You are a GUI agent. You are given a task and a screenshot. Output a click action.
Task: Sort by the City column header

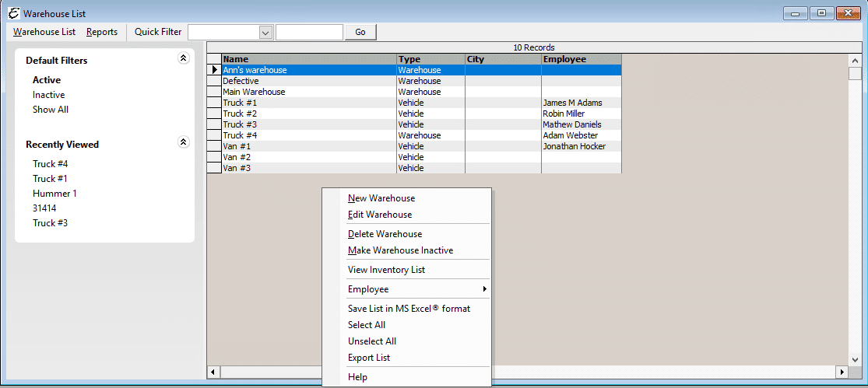(503, 59)
